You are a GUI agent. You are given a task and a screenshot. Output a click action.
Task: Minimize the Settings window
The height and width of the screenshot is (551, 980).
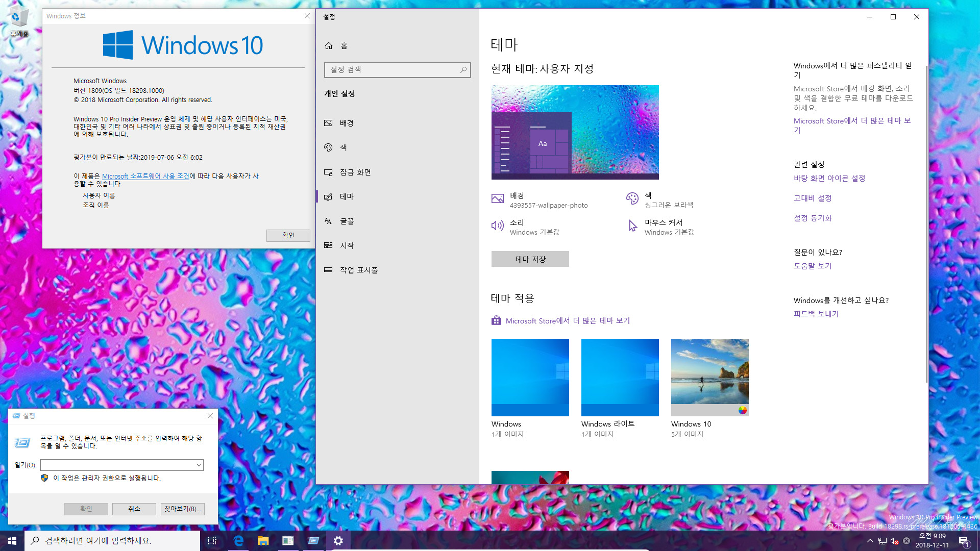870,17
